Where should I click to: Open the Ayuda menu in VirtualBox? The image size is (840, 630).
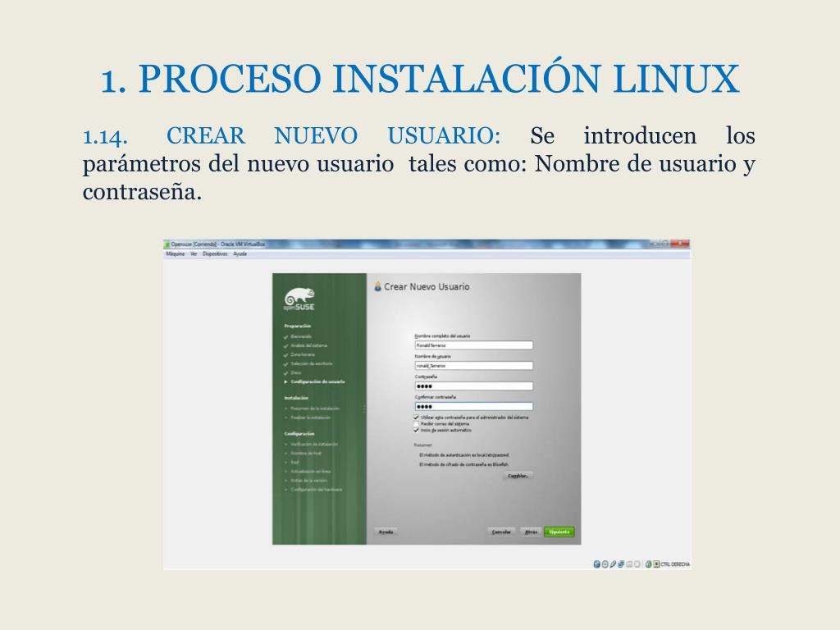[240, 254]
